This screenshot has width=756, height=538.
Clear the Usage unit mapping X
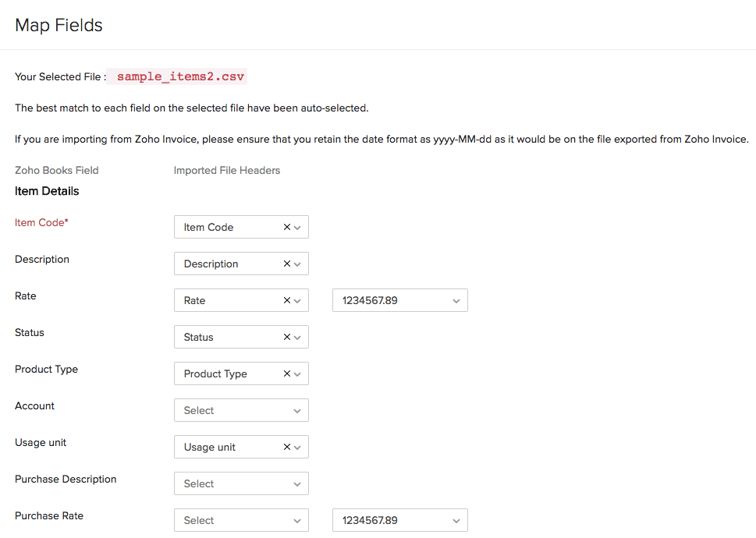click(x=286, y=447)
